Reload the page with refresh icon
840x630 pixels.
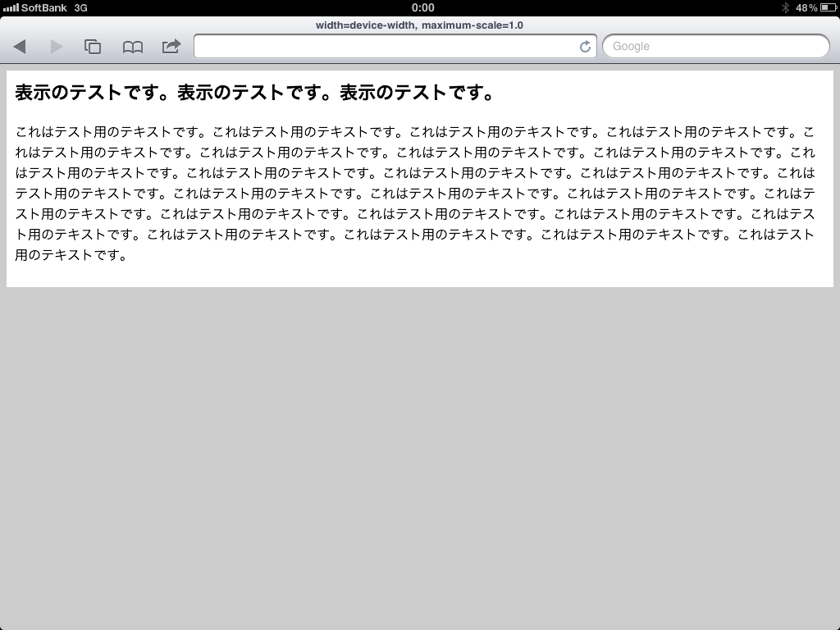click(585, 47)
